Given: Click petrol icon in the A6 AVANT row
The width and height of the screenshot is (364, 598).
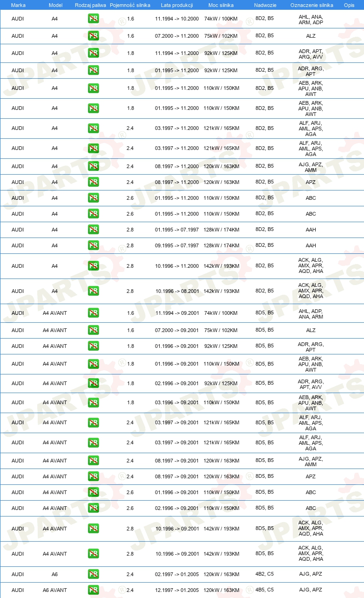Looking at the screenshot, I should (93, 590).
